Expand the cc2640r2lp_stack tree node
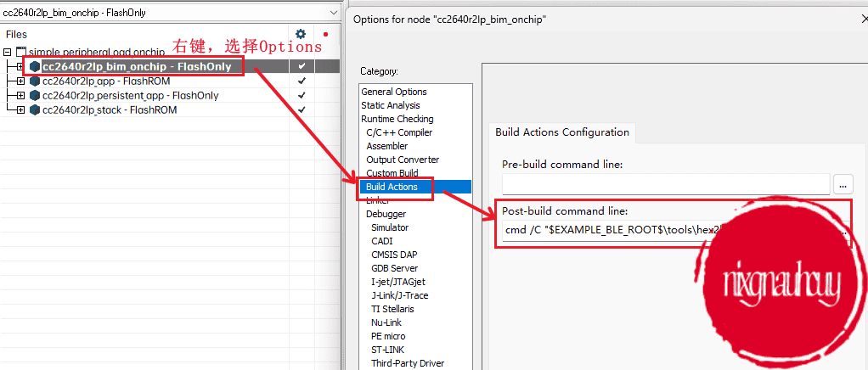Image resolution: width=868 pixels, height=370 pixels. click(20, 110)
